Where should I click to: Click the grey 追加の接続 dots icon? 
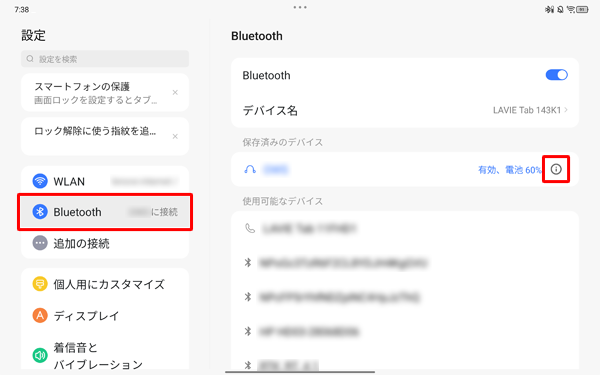[x=40, y=243]
